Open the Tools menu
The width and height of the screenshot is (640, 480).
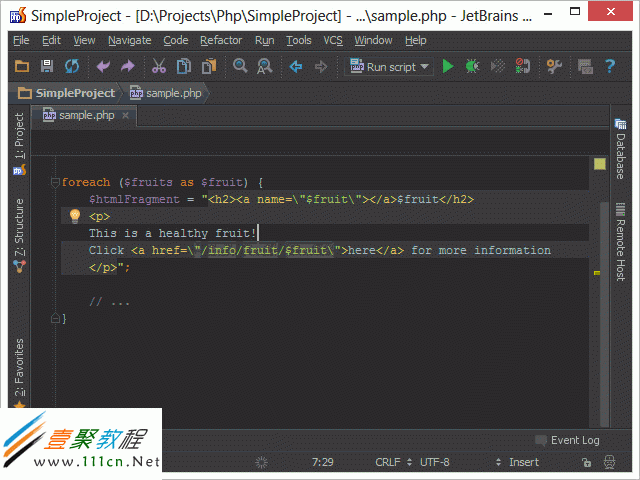tap(298, 40)
